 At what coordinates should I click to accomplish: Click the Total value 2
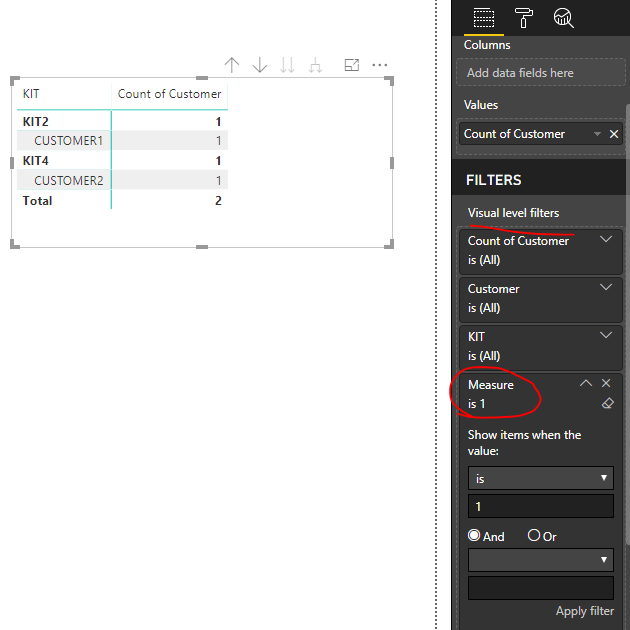(x=218, y=200)
